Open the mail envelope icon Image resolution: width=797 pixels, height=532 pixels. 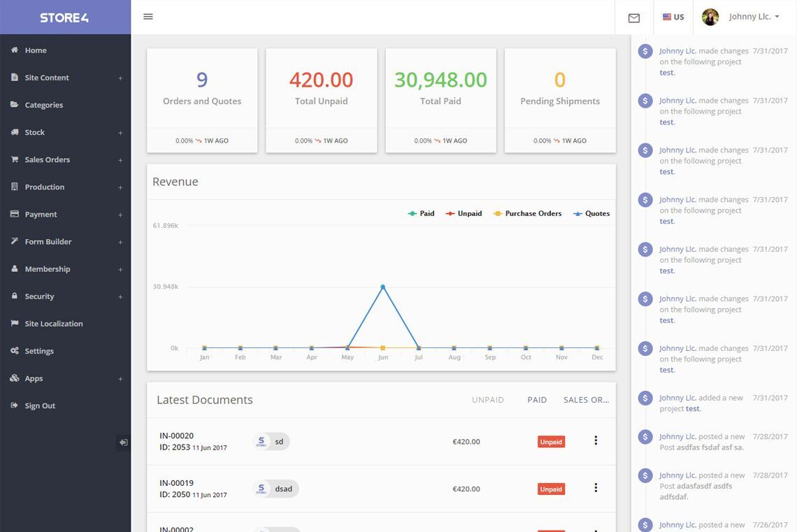[x=634, y=18]
